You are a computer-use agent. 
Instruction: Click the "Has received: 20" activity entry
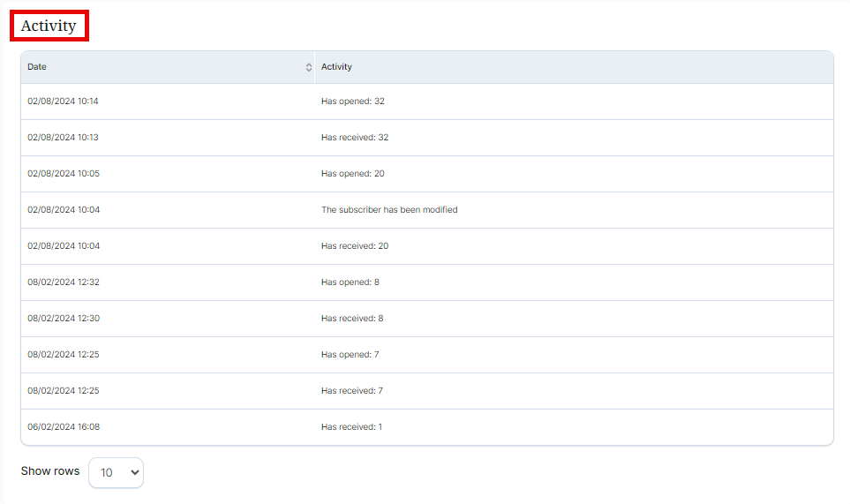355,246
